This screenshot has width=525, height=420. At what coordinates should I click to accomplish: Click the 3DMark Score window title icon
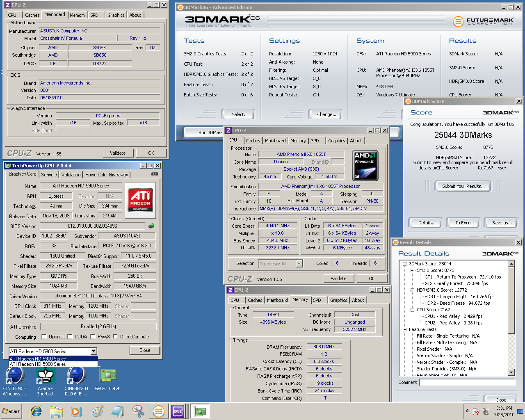(x=408, y=101)
